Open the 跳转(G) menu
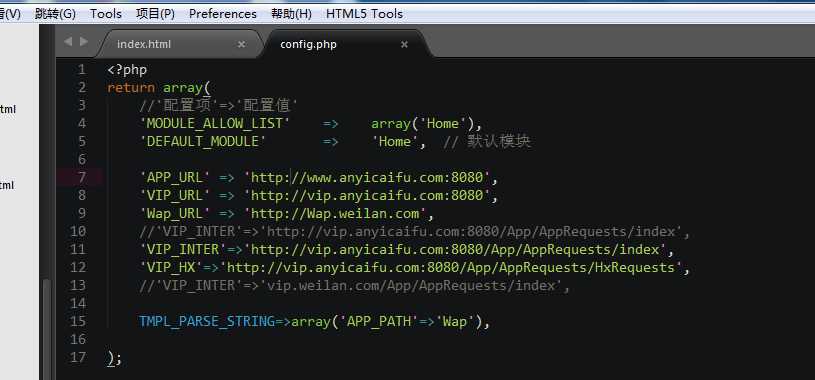Viewport: 815px width, 380px height. click(55, 14)
